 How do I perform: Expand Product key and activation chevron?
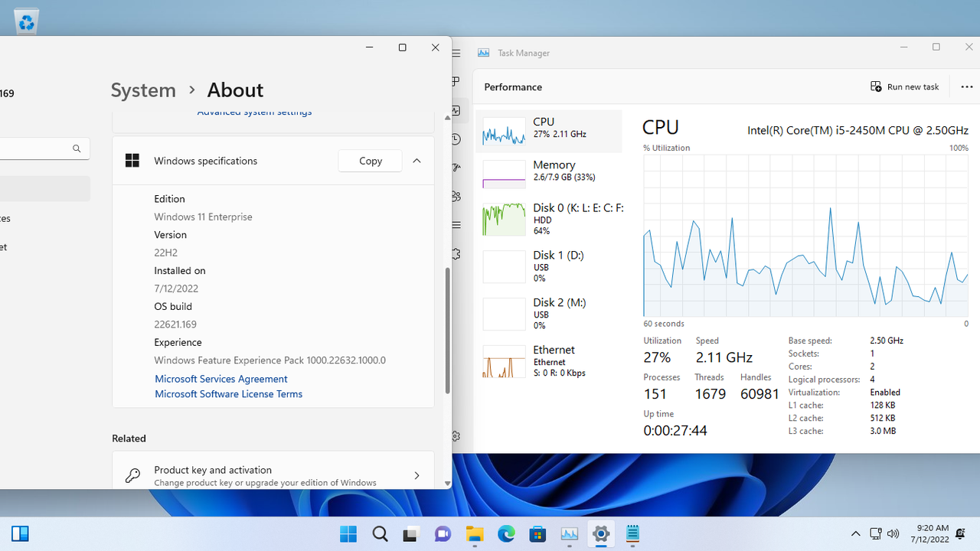coord(416,475)
